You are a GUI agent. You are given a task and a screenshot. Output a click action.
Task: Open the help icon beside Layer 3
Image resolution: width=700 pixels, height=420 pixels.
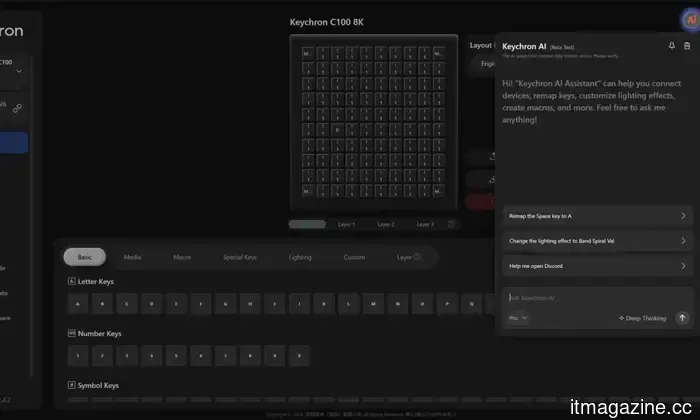coord(451,224)
